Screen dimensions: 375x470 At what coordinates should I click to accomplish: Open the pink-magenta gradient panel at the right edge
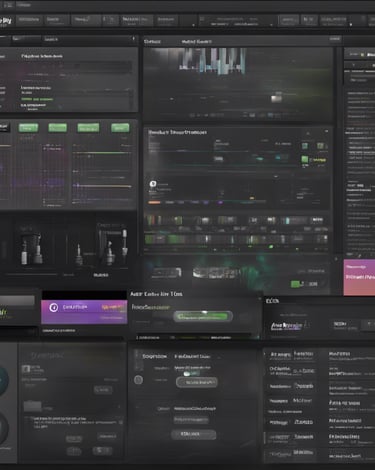[x=359, y=277]
